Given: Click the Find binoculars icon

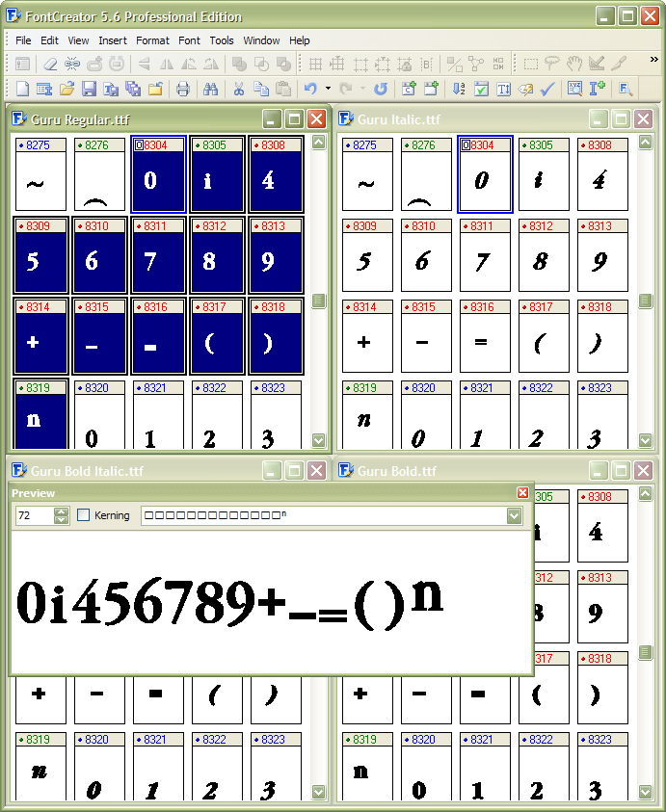Looking at the screenshot, I should (x=210, y=89).
